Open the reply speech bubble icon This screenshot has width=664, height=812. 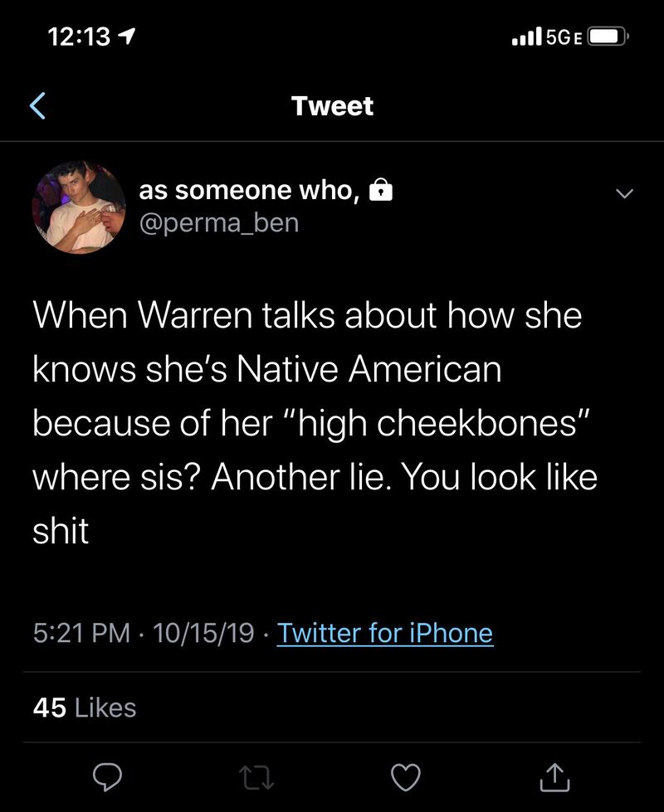[x=108, y=776]
